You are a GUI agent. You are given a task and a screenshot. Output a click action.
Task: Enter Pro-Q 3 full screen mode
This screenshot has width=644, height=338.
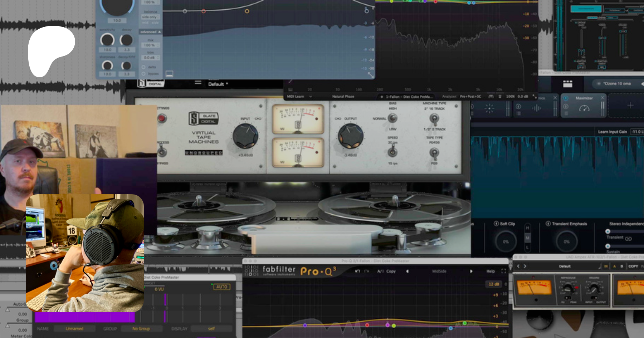coord(504,271)
